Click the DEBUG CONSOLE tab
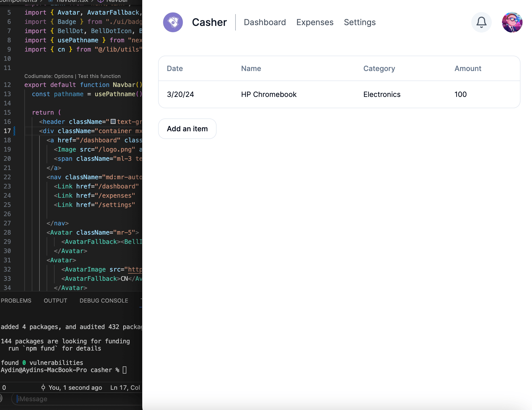The image size is (532, 410). tap(103, 300)
